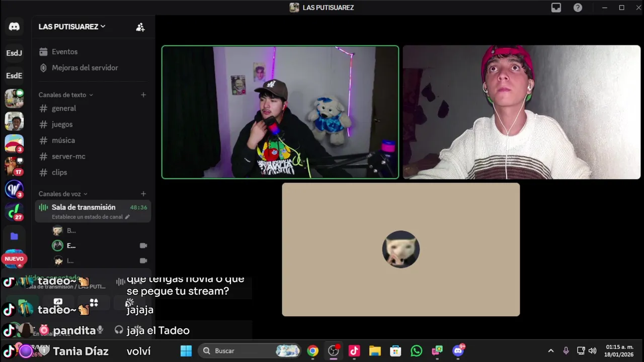The image size is (644, 362).
Task: Focus the black cap streamer video tile
Action: point(280,112)
